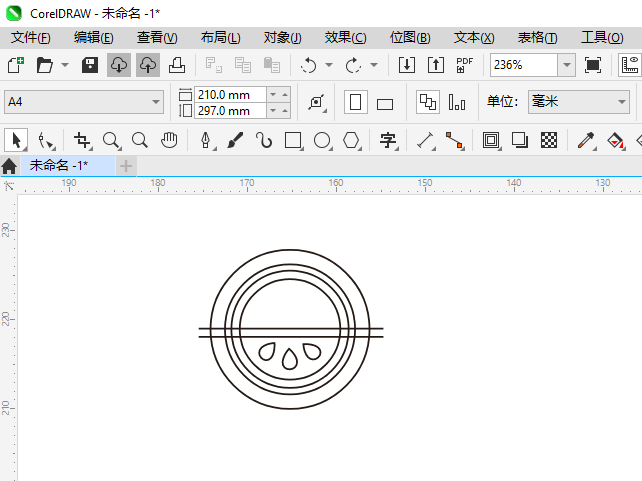Expand the redo history dropdown arrow
Image resolution: width=642 pixels, height=481 pixels.
(x=374, y=65)
